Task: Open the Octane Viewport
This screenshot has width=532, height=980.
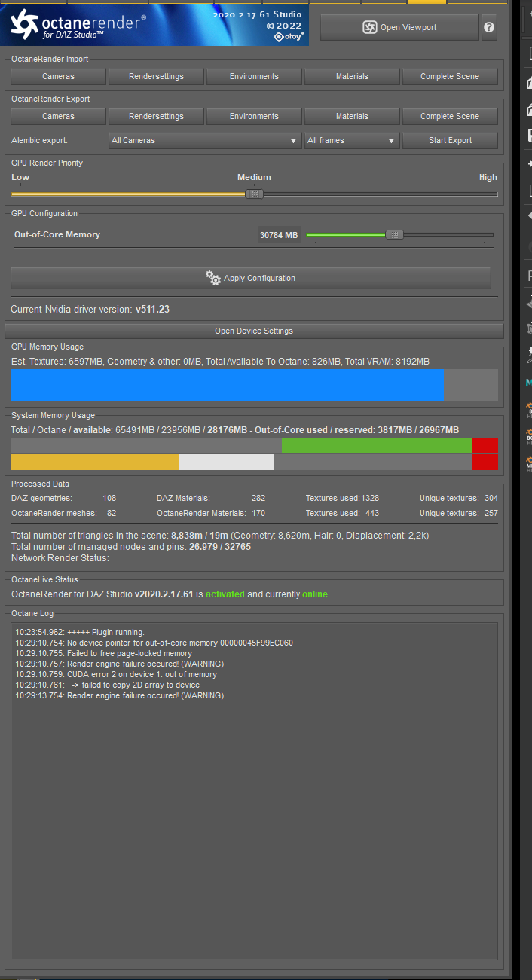Action: (399, 27)
